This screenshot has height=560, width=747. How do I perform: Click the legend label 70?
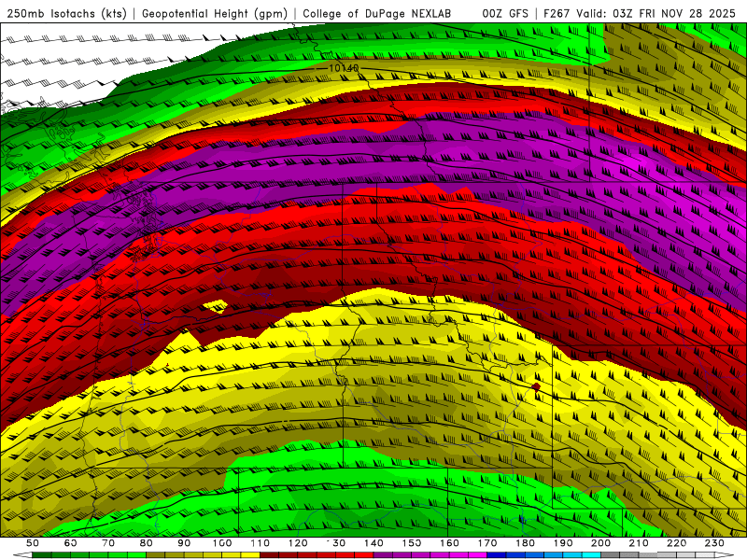click(108, 543)
